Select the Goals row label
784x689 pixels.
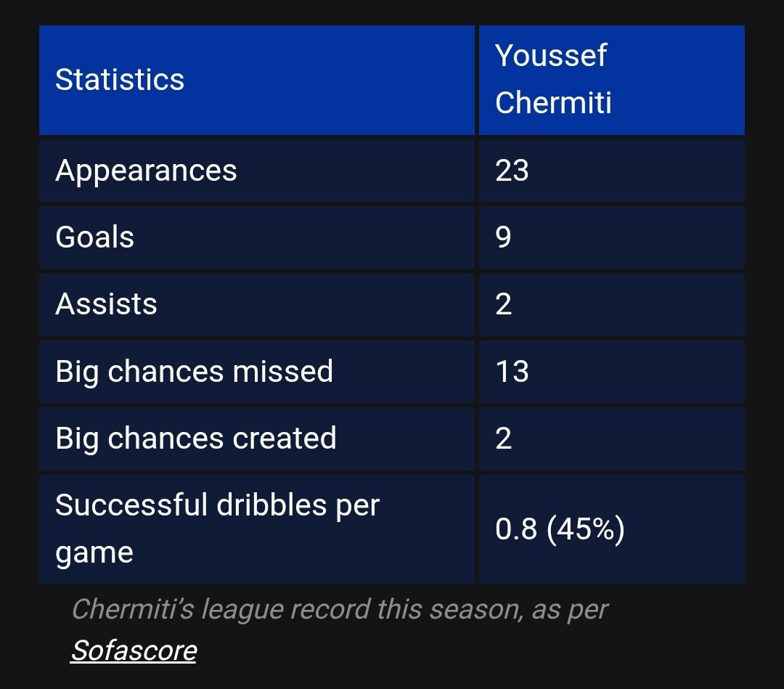(x=95, y=237)
